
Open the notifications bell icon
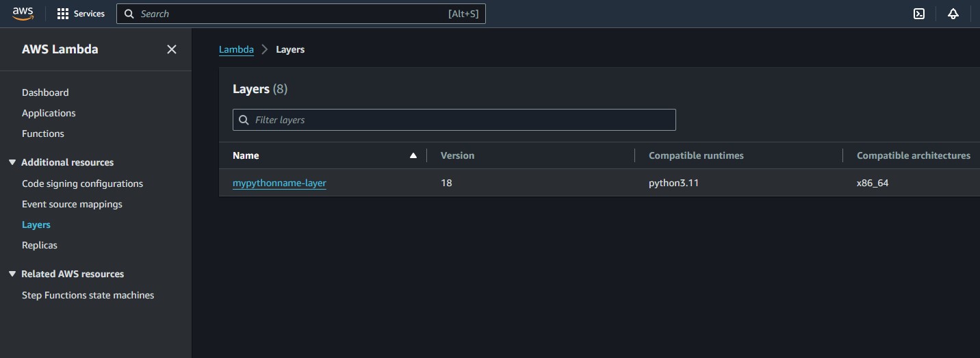point(953,14)
